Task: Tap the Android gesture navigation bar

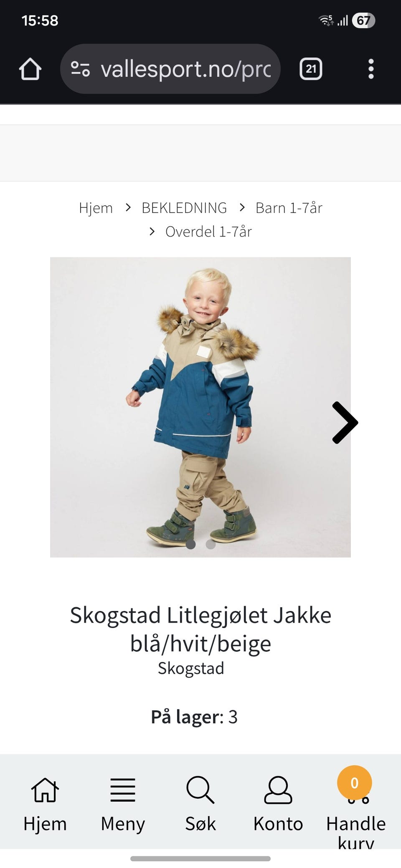Action: (x=200, y=858)
